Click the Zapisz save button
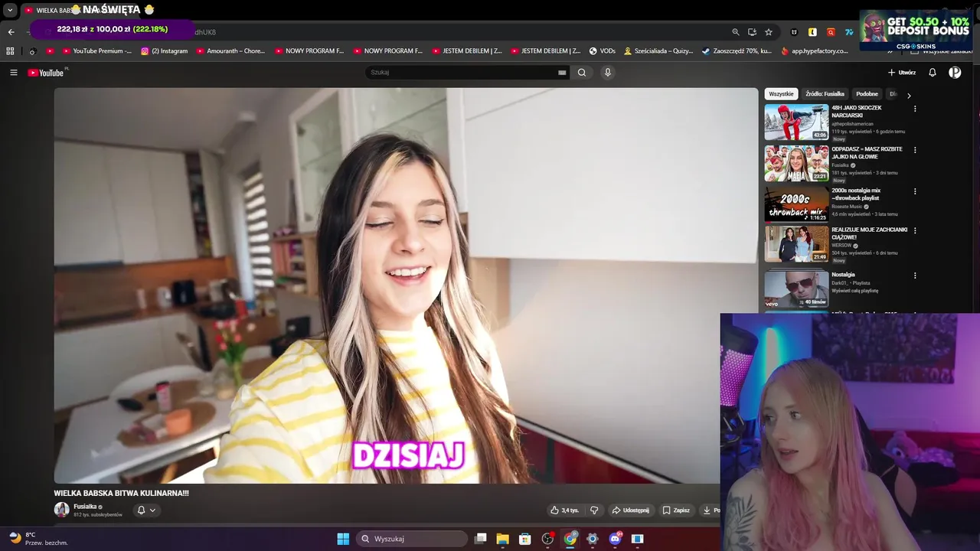 676,510
